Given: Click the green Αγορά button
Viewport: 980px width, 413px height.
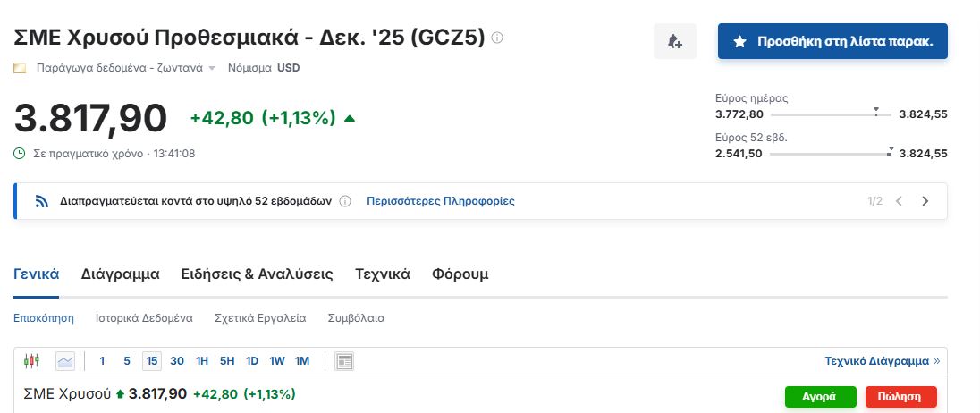Looking at the screenshot, I should [820, 397].
